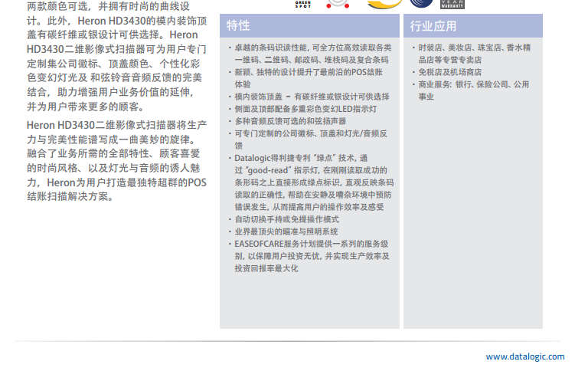This screenshot has width=588, height=371.
Task: Click the bullet 侧面及顶部配备多重彩色变幻LED指示灯
Action: coord(302,110)
